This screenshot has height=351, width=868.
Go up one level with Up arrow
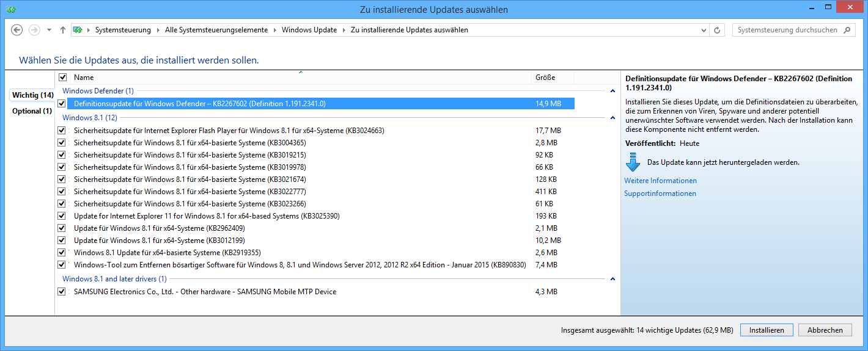(x=62, y=30)
